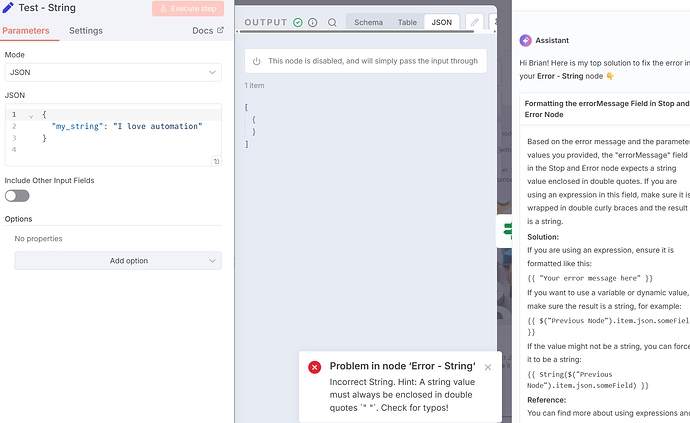Switch output view to Schema
690x423 pixels.
[x=368, y=22]
